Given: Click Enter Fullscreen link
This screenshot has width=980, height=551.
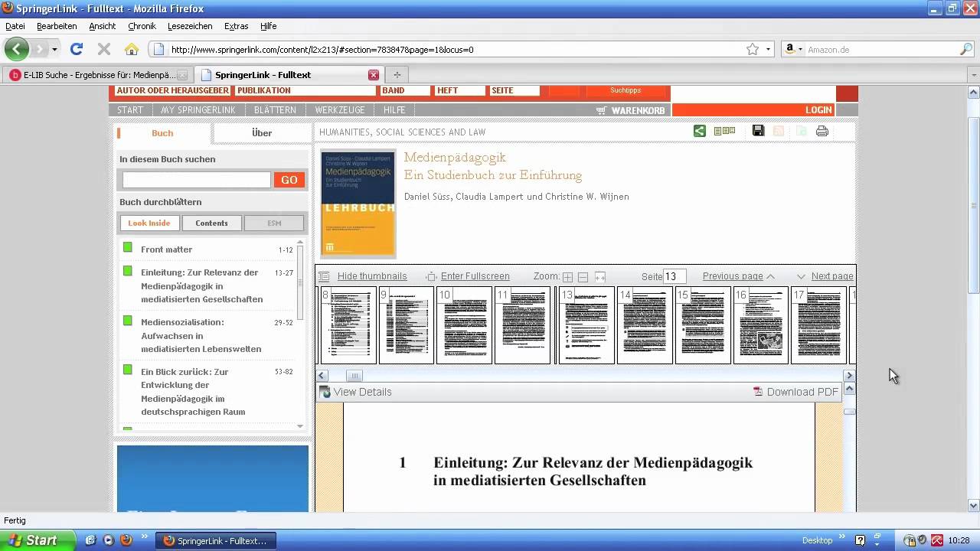Looking at the screenshot, I should [475, 276].
